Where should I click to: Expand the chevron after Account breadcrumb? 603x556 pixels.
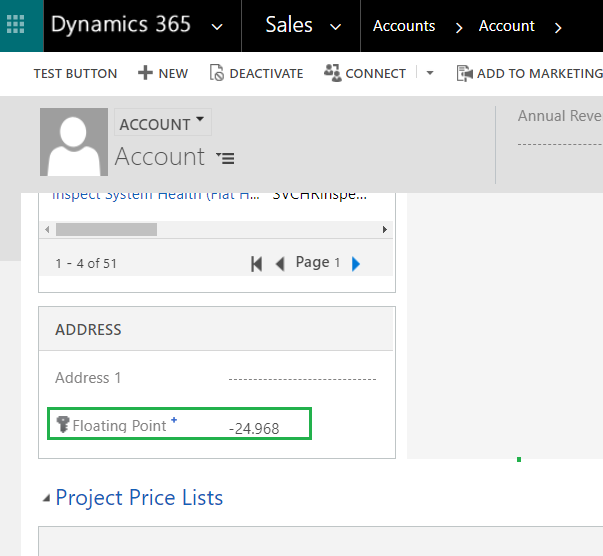558,28
